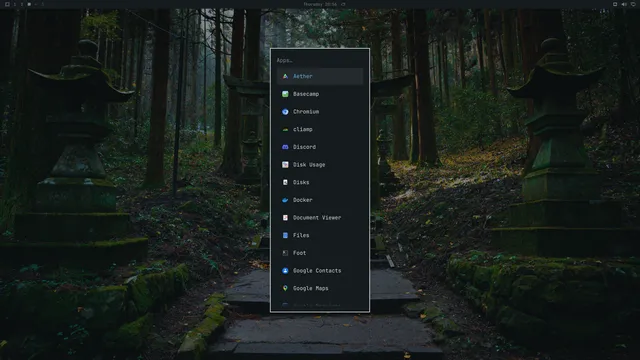Click the volume speaker icon in the top bar
Image resolution: width=640 pixels, height=360 pixels.
pyautogui.click(x=624, y=4)
